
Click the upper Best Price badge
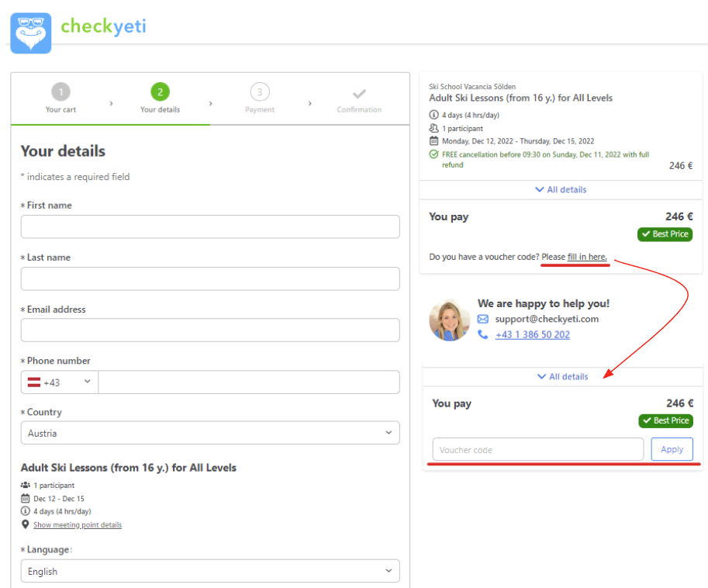coord(665,234)
